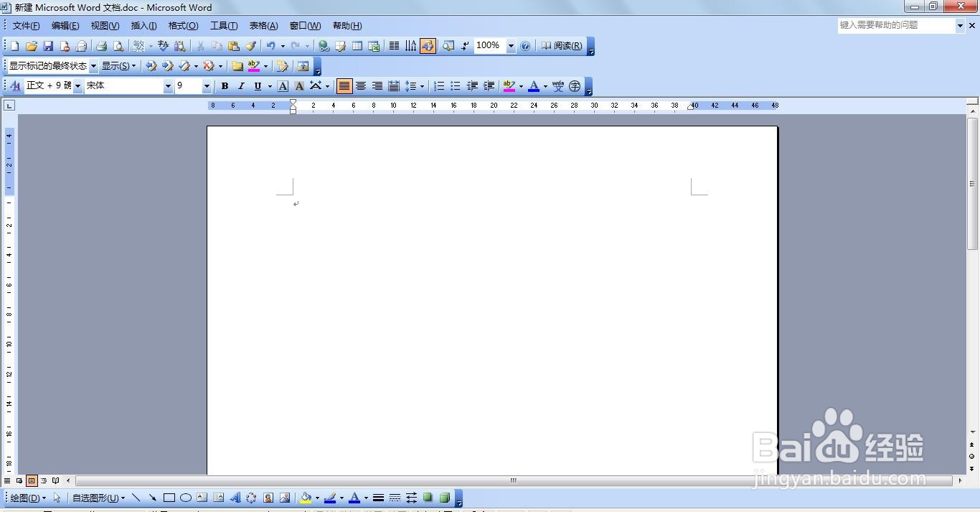Image resolution: width=980 pixels, height=512 pixels.
Task: Apply bulleted list formatting
Action: click(x=456, y=86)
